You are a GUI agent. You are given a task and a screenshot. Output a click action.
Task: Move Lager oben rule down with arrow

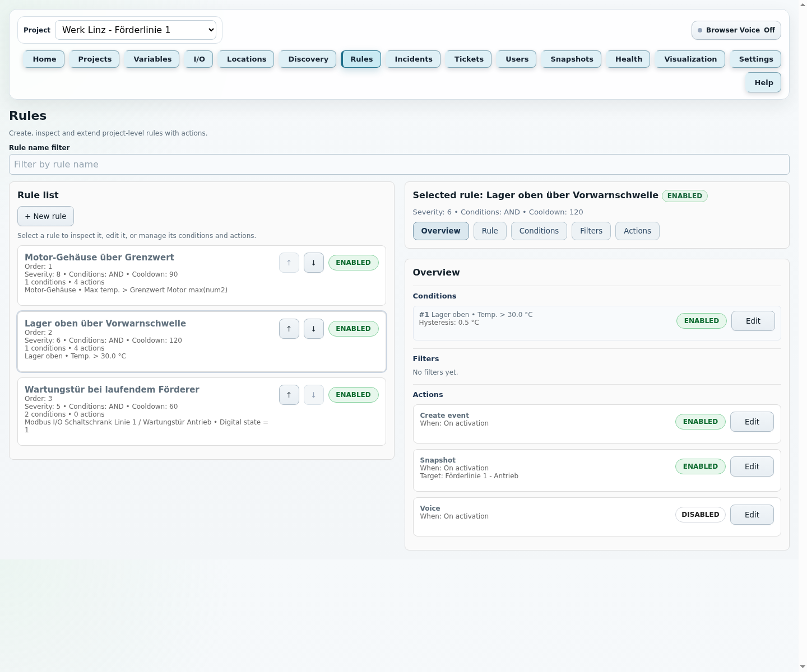[x=314, y=329]
